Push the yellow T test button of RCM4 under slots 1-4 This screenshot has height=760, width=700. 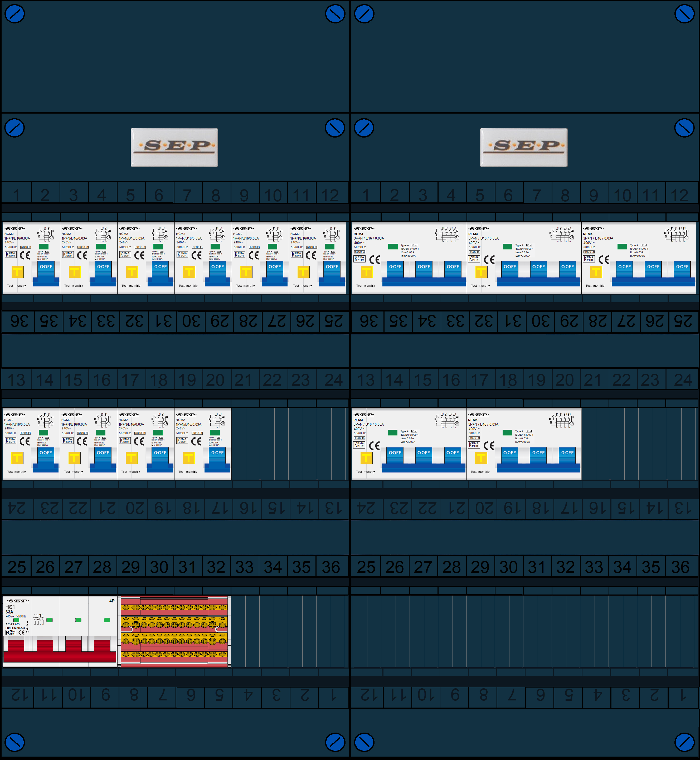coord(367,271)
